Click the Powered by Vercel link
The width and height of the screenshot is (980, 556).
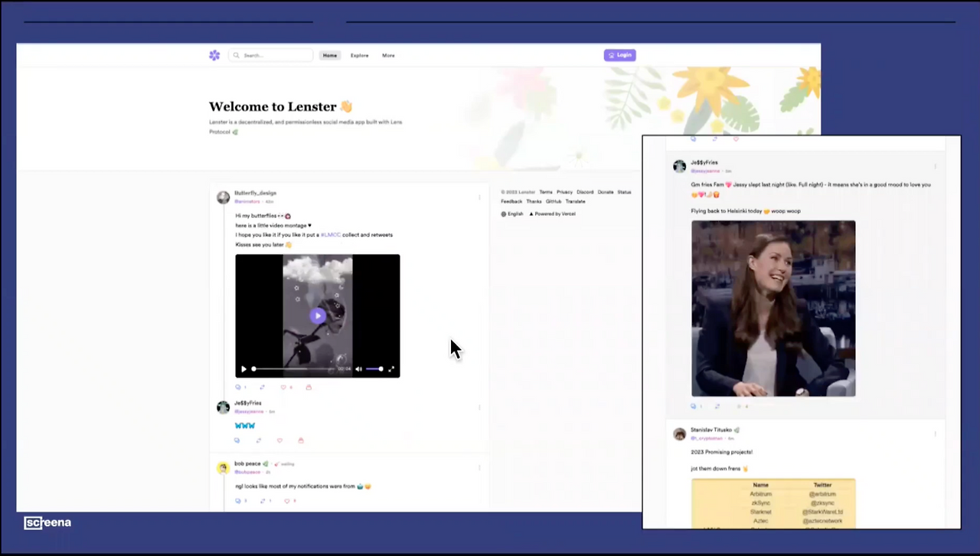tap(552, 214)
